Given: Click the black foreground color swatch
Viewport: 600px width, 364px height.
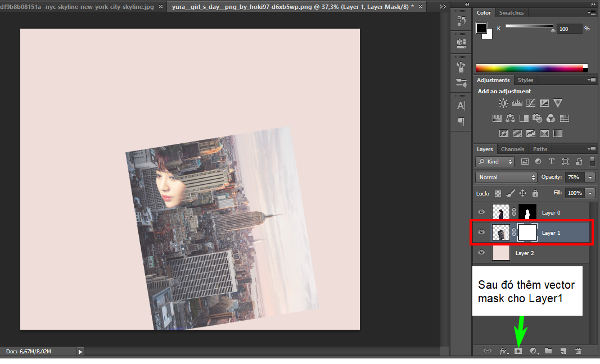Looking at the screenshot, I should pyautogui.click(x=481, y=28).
